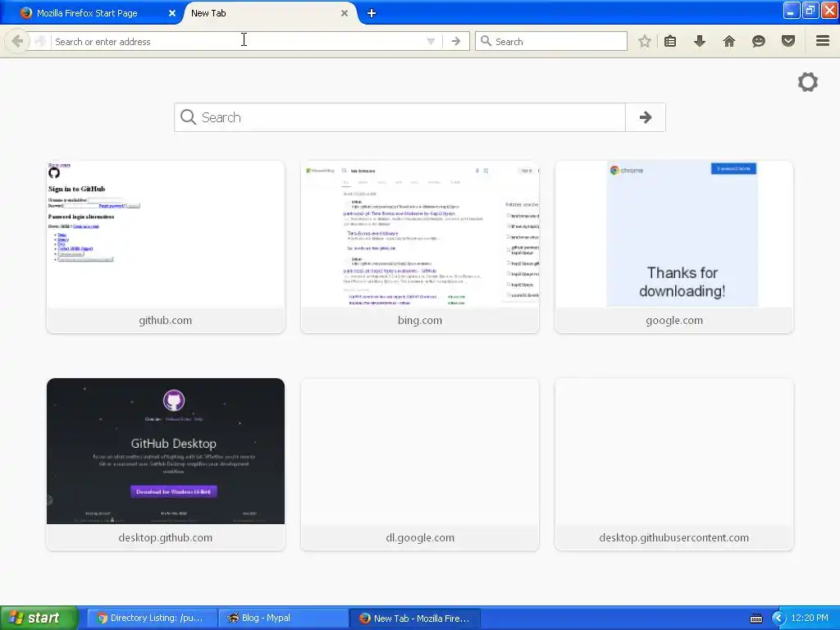Click the magnifier icon in toolbar search box
Viewport: 840px width, 630px height.
[486, 41]
